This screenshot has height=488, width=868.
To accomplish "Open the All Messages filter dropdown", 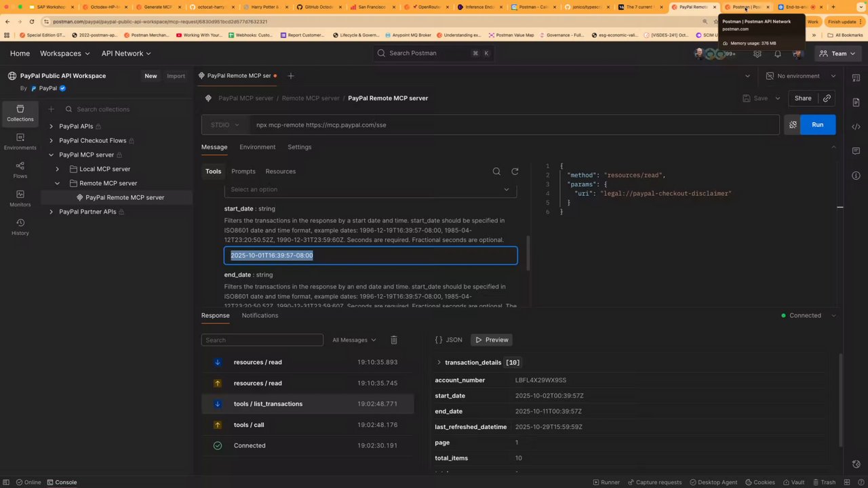I will [x=354, y=340].
